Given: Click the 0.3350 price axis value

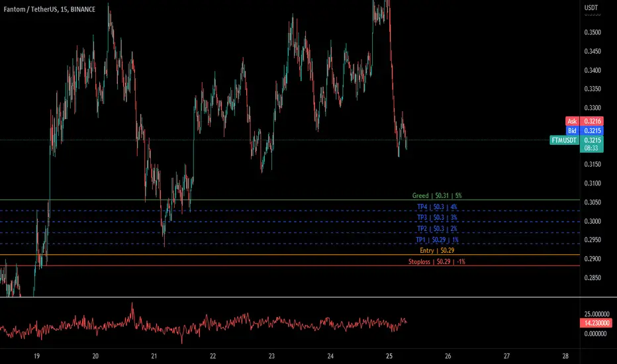Looking at the screenshot, I should 593,89.
